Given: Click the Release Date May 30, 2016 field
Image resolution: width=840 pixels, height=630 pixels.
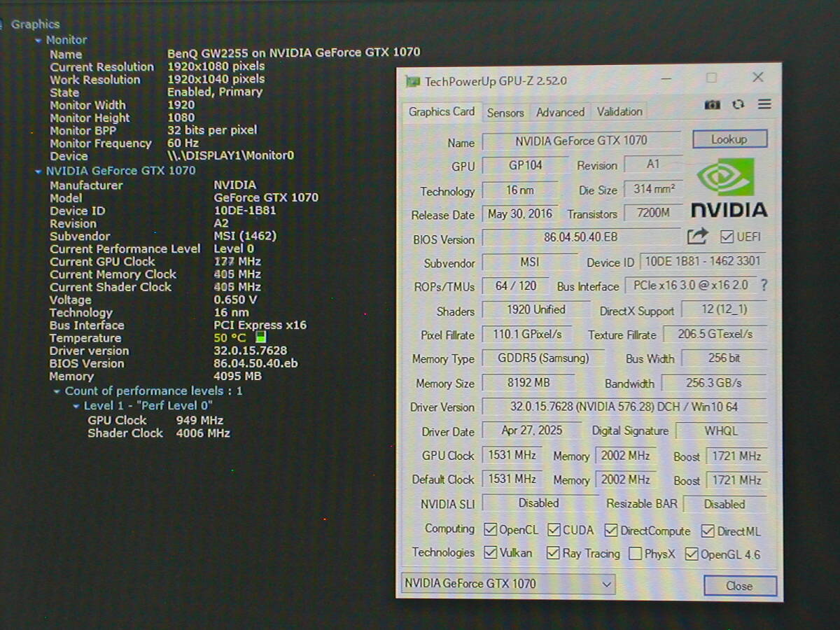Looking at the screenshot, I should pyautogui.click(x=520, y=214).
